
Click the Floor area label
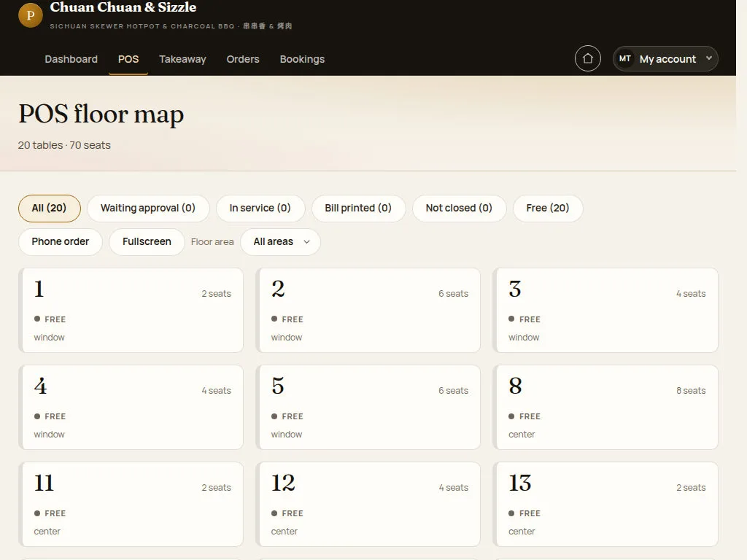[212, 242]
